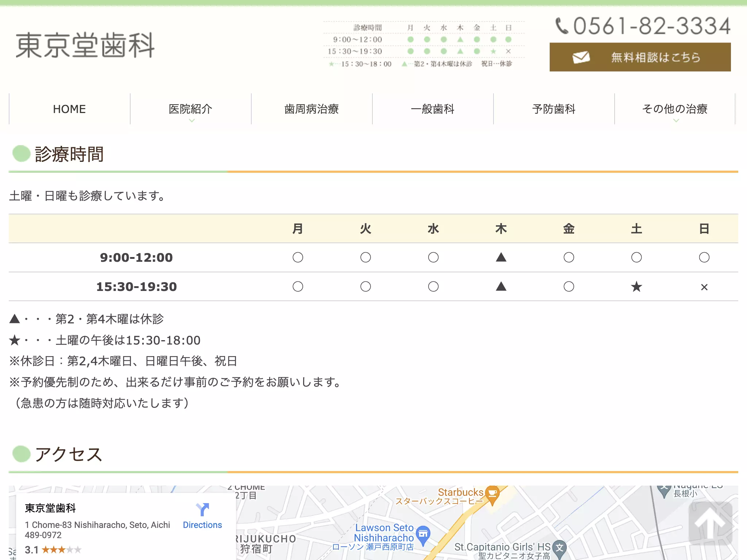This screenshot has height=560, width=747.
Task: Click the 東京堂歯科 site logo
Action: click(x=85, y=45)
